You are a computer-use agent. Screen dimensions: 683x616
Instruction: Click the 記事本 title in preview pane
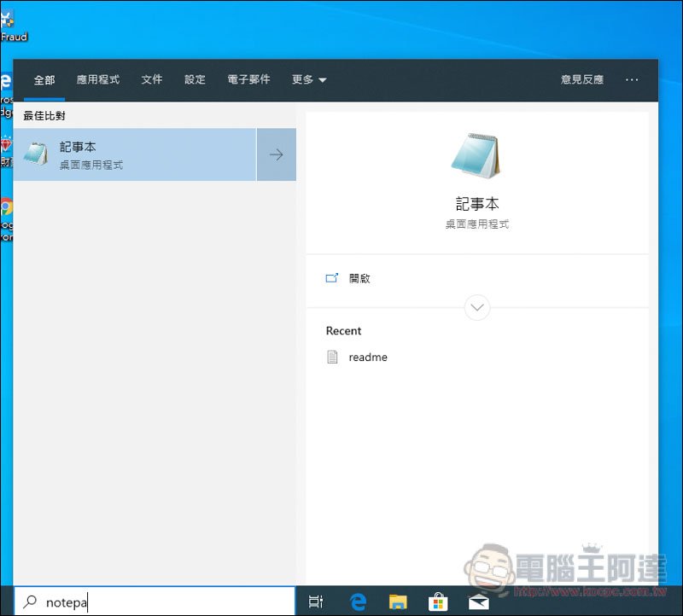pos(477,204)
